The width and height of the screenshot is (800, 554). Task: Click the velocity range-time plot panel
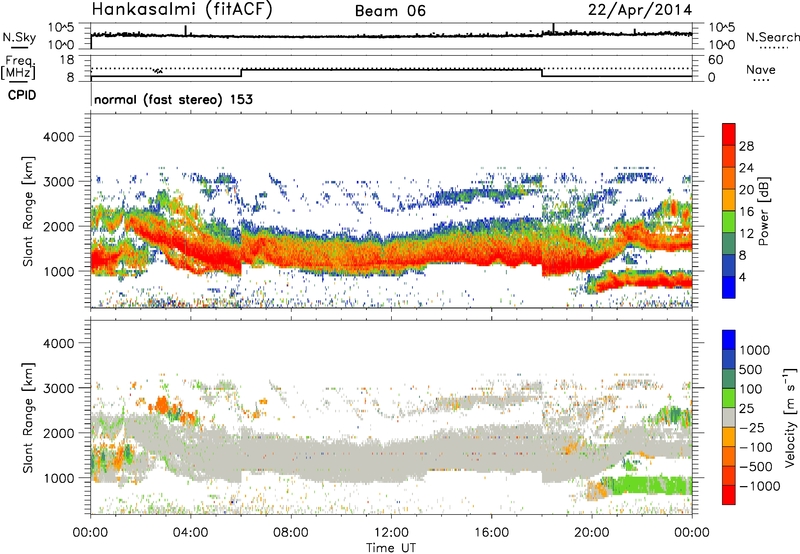click(x=391, y=417)
